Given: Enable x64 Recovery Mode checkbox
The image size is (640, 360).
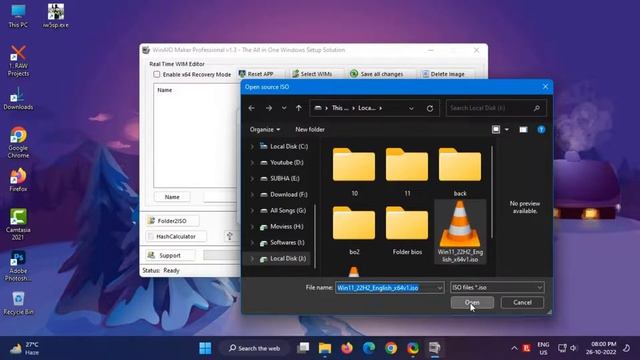Looking at the screenshot, I should coord(157,74).
